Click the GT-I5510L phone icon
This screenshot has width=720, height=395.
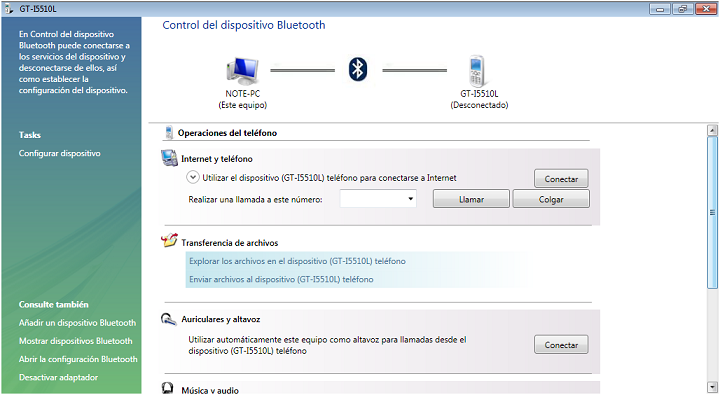[x=477, y=71]
